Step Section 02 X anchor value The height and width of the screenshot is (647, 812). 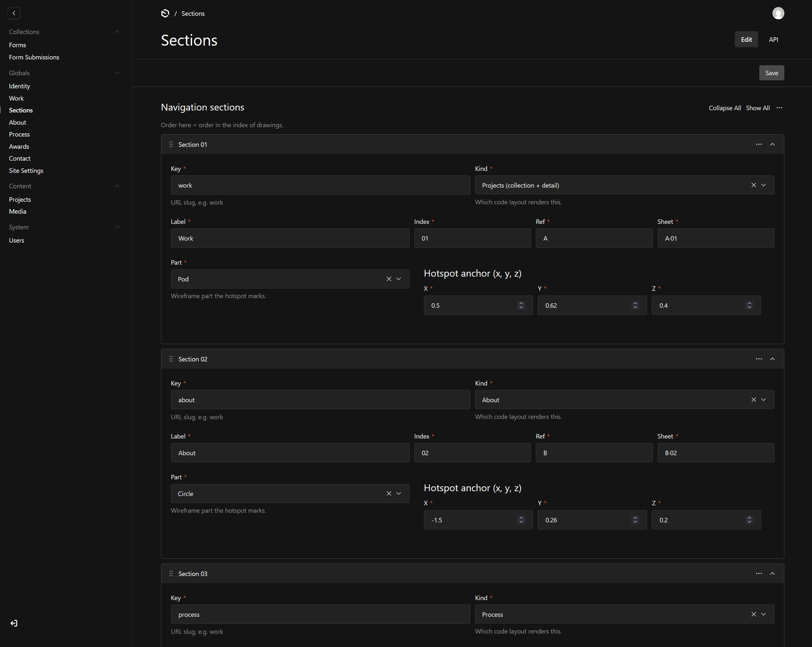[x=521, y=520]
